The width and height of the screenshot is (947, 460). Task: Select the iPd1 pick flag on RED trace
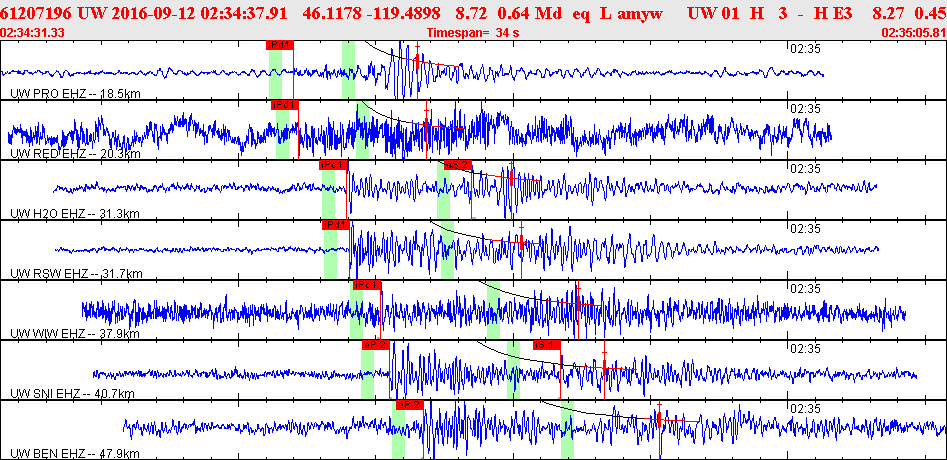pos(285,105)
